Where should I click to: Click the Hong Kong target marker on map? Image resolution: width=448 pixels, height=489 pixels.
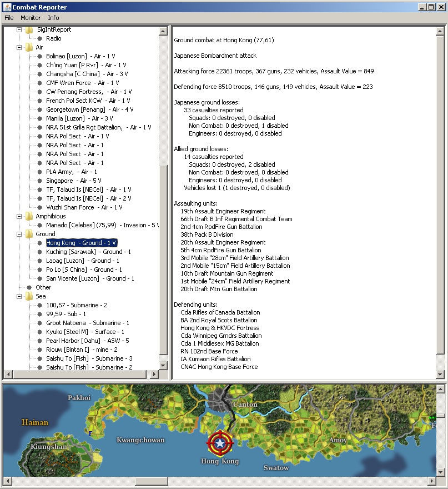click(x=220, y=443)
